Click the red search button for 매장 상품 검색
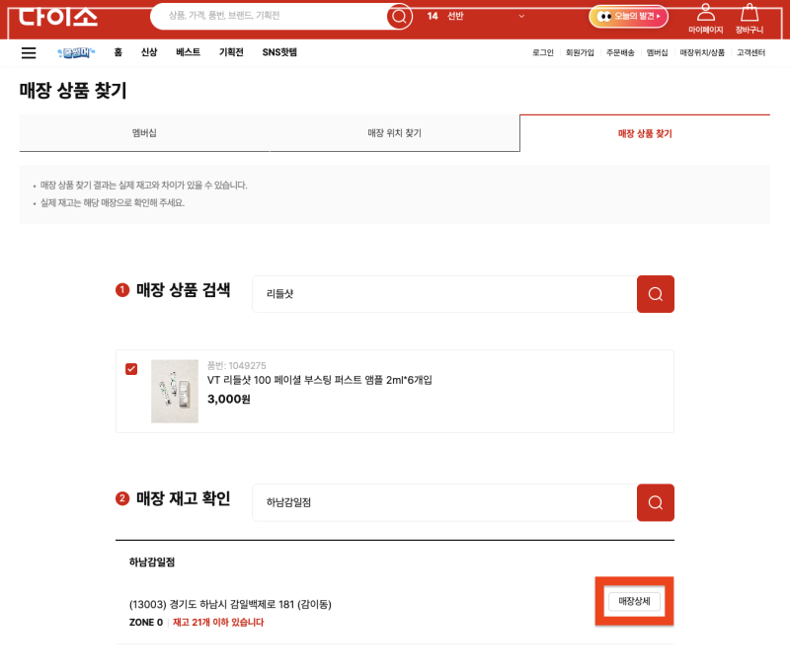The width and height of the screenshot is (790, 672). [655, 294]
